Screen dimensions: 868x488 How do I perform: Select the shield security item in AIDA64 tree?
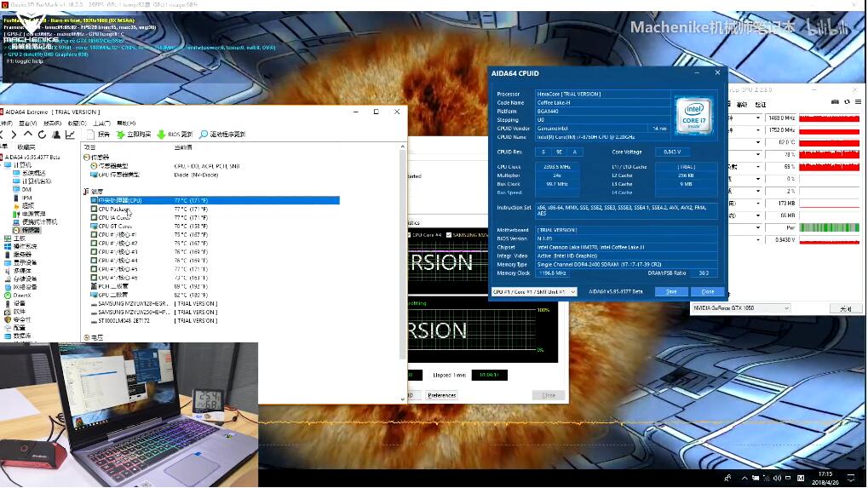pyautogui.click(x=18, y=320)
